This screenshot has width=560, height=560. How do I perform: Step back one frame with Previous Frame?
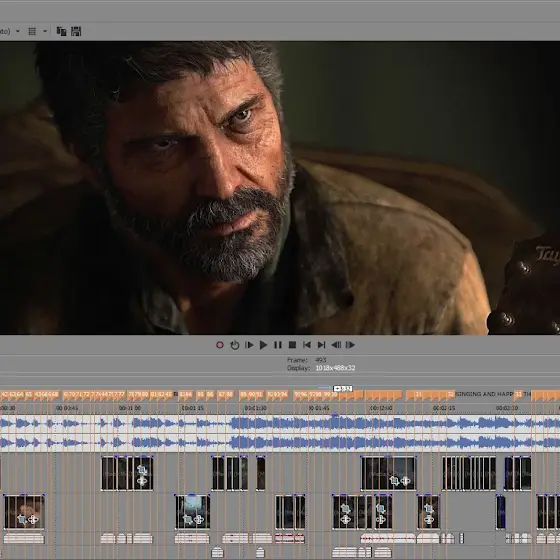[336, 345]
